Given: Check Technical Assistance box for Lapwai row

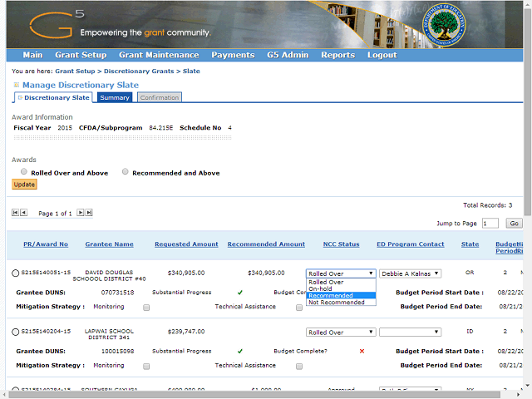Looking at the screenshot, I should 299,366.
